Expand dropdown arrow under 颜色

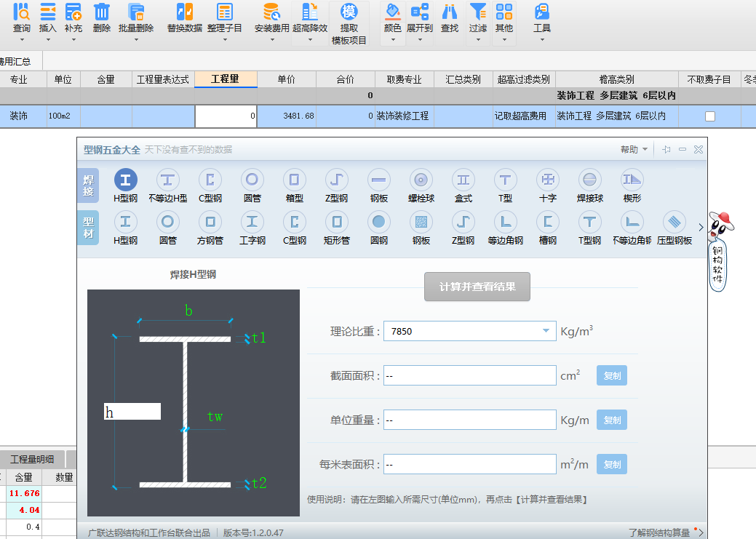393,39
